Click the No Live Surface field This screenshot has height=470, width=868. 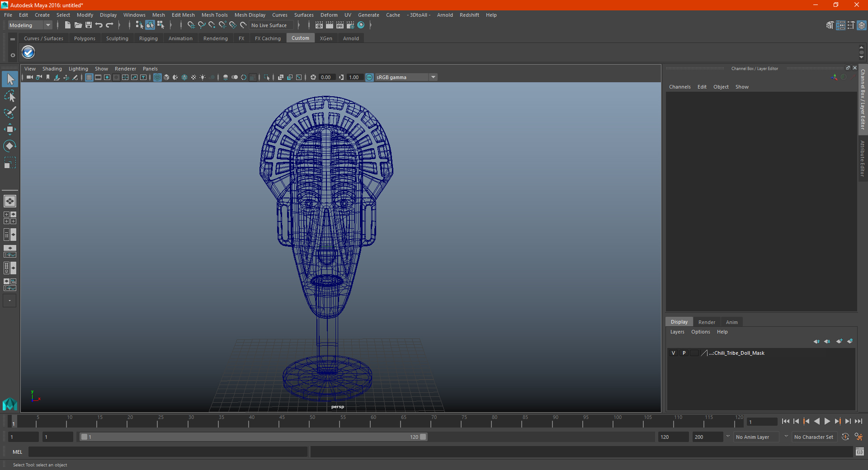point(271,25)
